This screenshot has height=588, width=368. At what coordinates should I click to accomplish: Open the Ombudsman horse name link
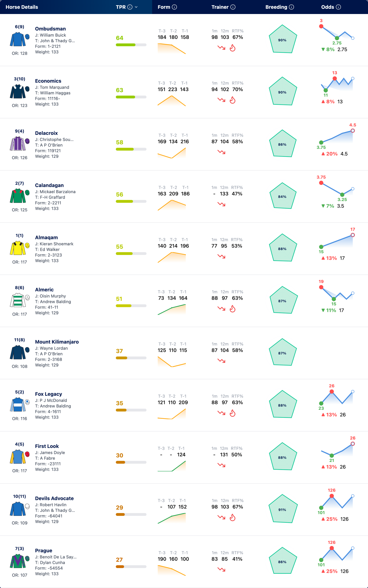[50, 29]
